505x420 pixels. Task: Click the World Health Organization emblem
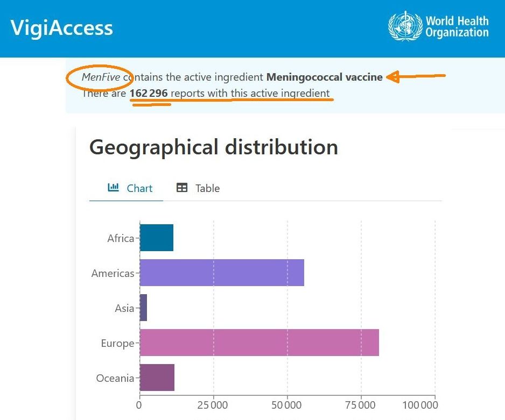click(405, 26)
